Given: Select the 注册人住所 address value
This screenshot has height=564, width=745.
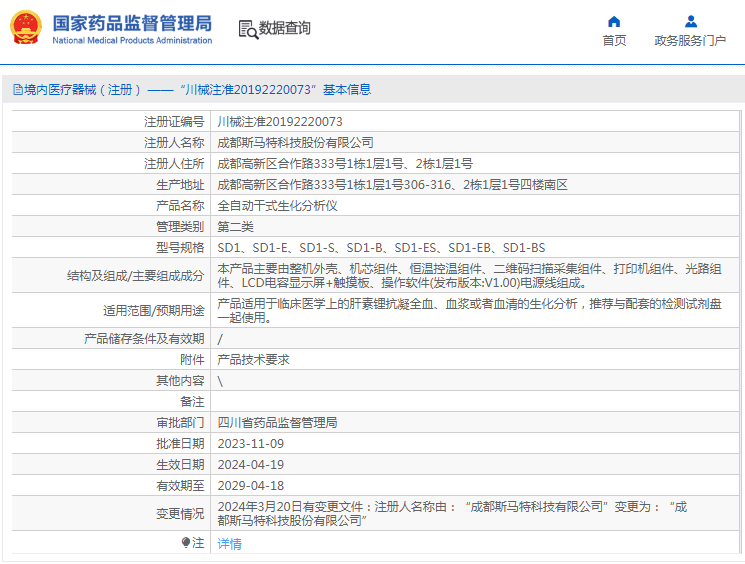Looking at the screenshot, I should (345, 164).
